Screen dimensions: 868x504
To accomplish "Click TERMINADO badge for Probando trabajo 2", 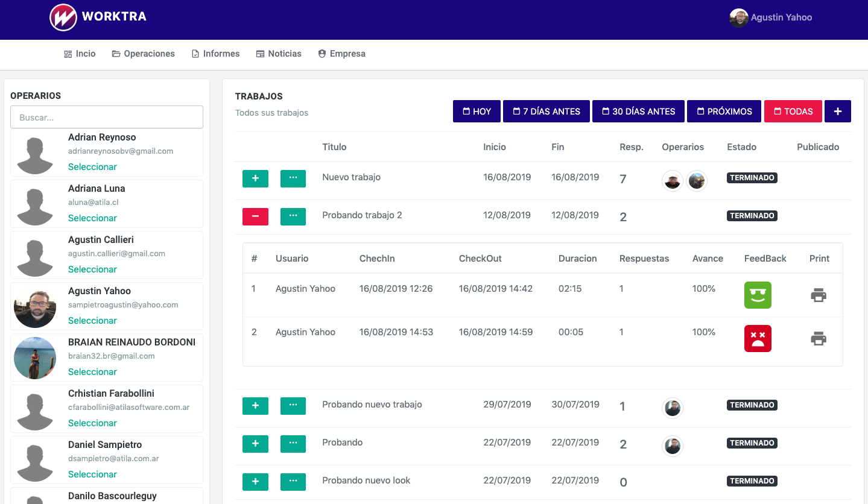I will point(752,216).
